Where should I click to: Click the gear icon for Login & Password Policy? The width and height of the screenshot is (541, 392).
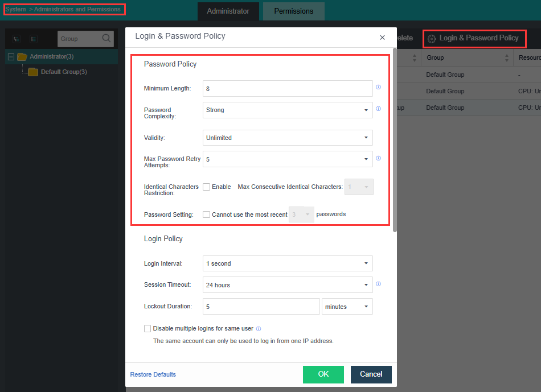pyautogui.click(x=432, y=39)
